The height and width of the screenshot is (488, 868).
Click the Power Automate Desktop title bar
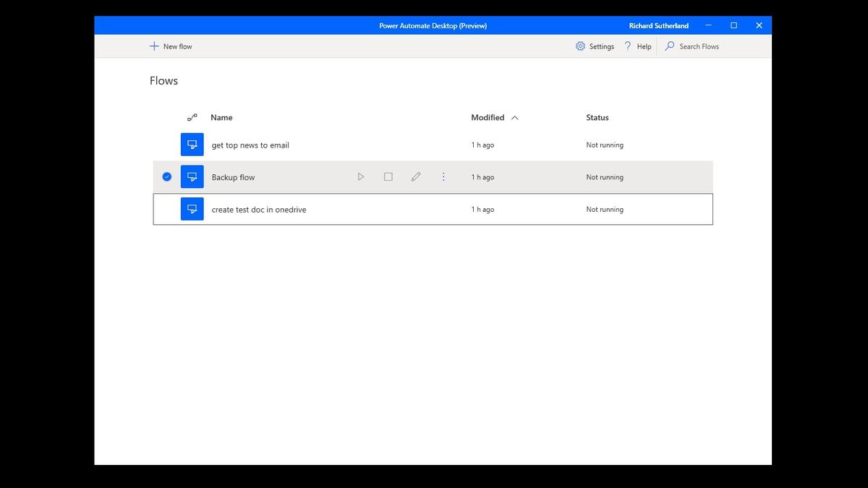point(433,25)
